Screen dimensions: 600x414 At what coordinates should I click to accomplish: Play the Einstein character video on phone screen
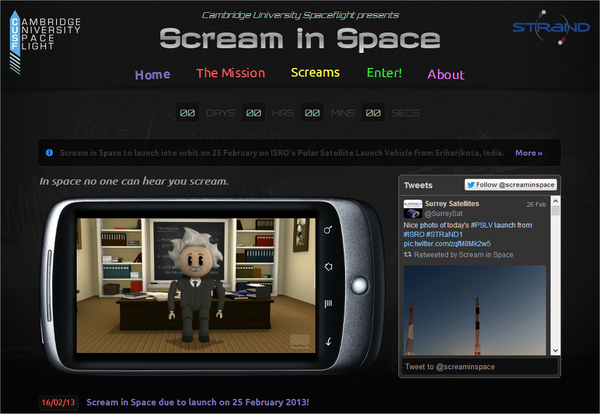pos(196,285)
